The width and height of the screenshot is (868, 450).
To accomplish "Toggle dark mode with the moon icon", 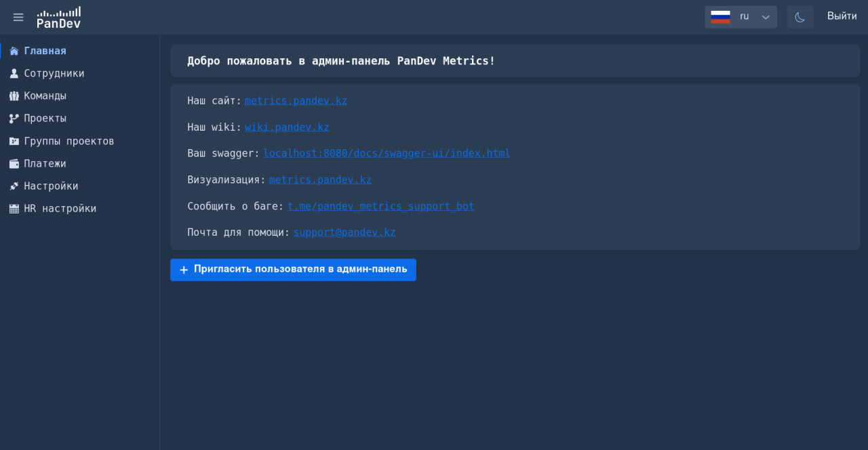I will tap(800, 16).
